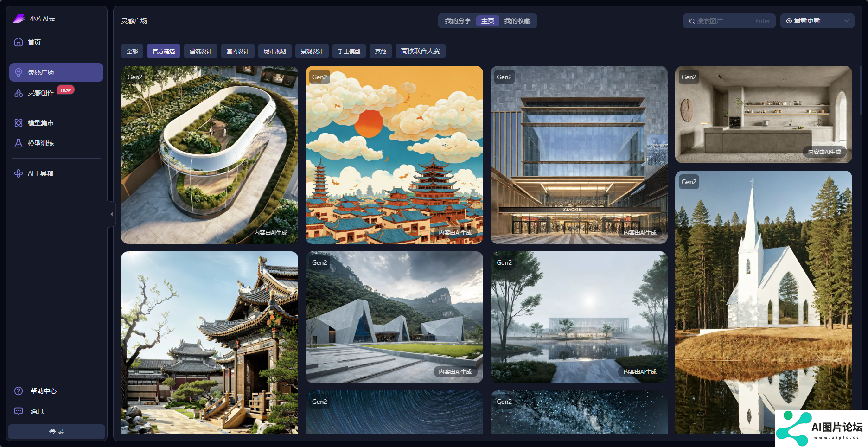Open the 模型训练 flask icon
868x447 pixels.
(19, 143)
